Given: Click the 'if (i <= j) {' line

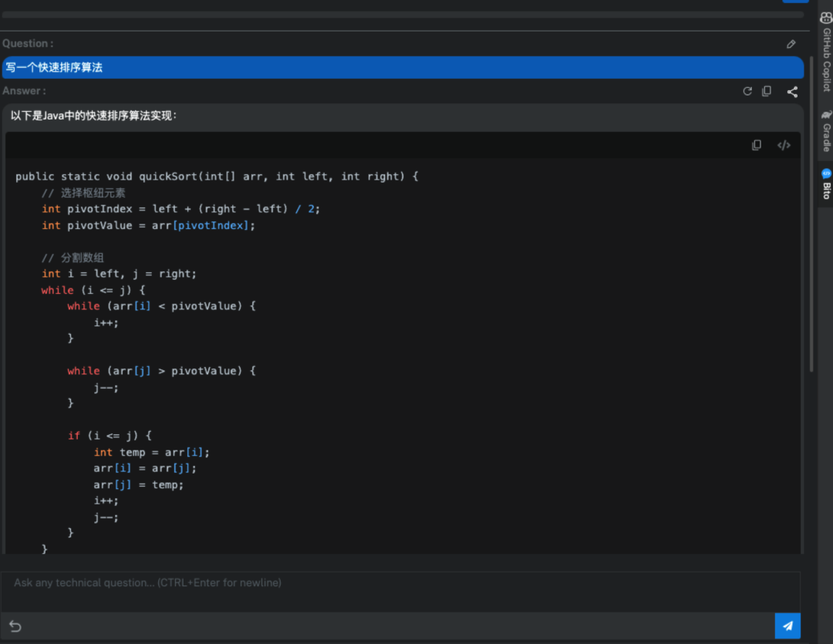Looking at the screenshot, I should pos(110,436).
